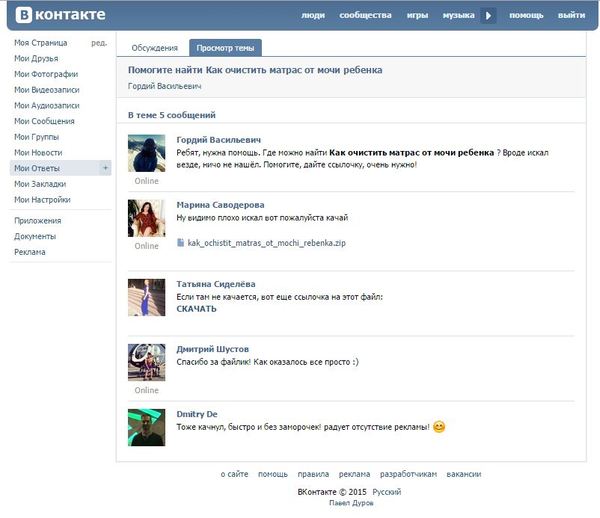The height and width of the screenshot is (518, 600).
Task: Open Марина Саводерова's avatar photo
Action: [x=146, y=218]
